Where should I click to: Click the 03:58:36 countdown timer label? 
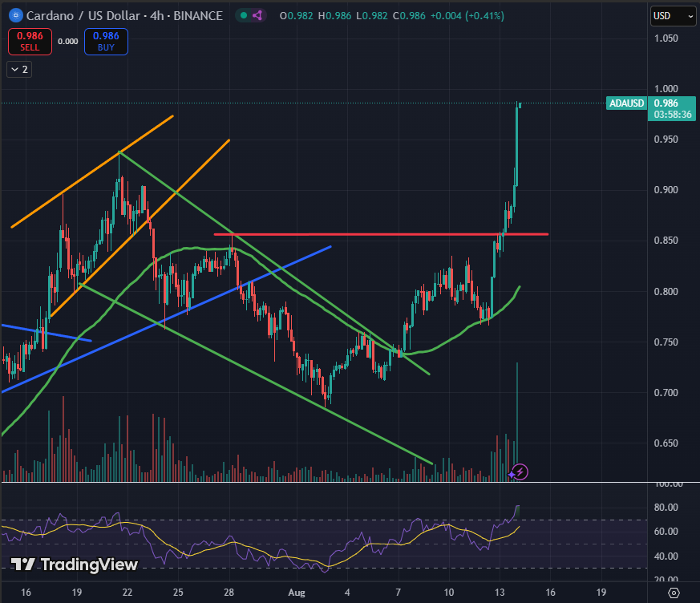673,114
